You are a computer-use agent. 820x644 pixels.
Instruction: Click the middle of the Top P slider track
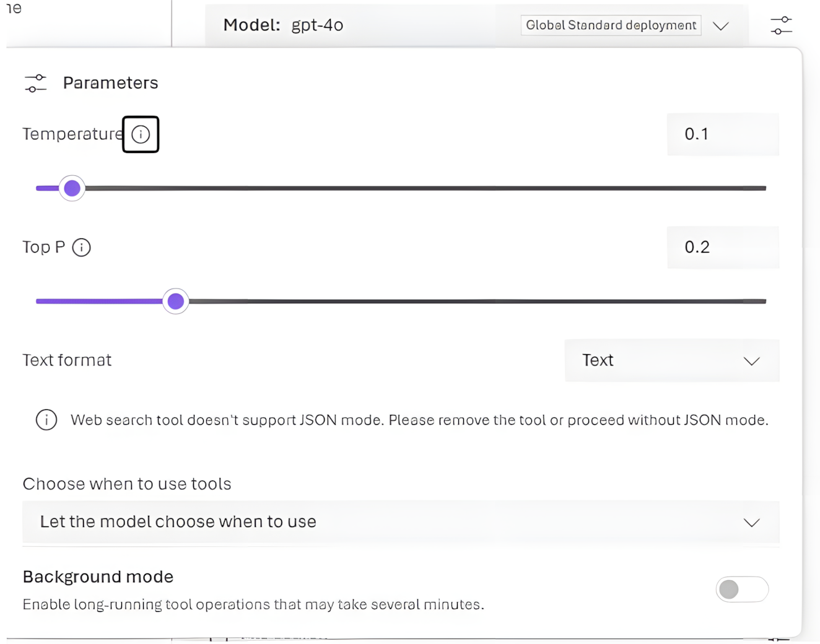coord(401,302)
